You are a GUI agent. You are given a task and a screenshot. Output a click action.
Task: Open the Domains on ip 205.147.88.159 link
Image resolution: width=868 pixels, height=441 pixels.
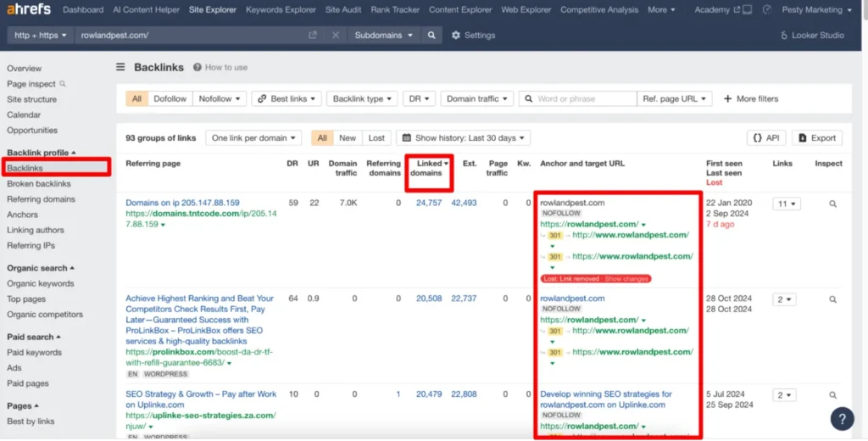[x=182, y=204]
